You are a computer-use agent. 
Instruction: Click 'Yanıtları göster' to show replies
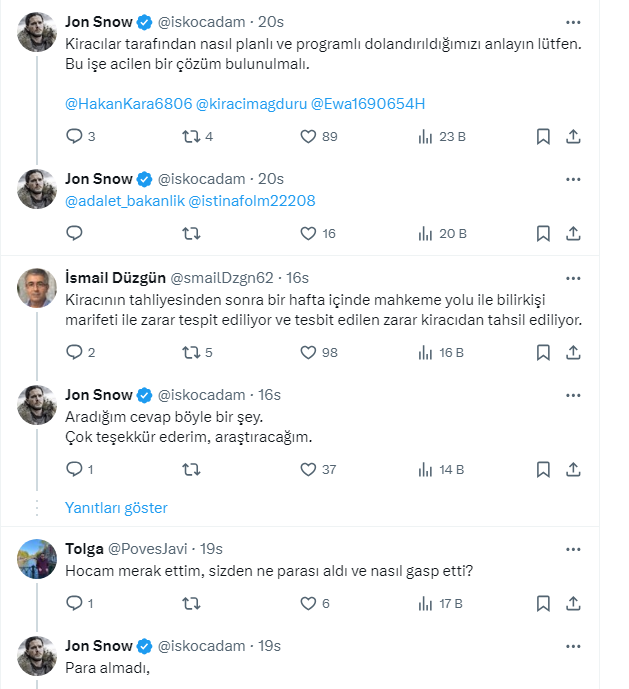(x=116, y=508)
